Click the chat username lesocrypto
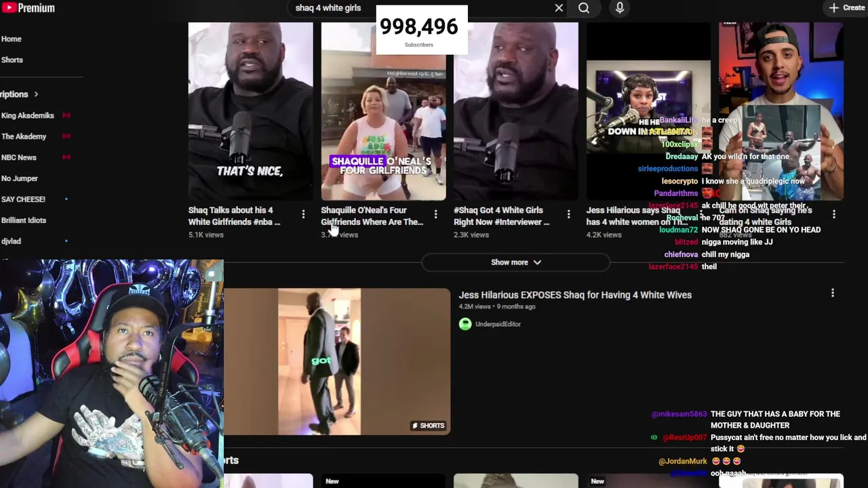 679,182
